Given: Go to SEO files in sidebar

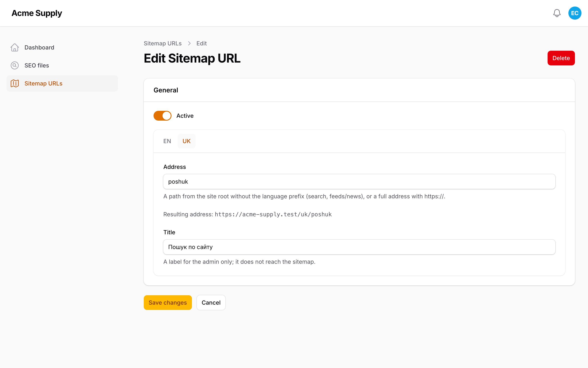Looking at the screenshot, I should (x=62, y=65).
